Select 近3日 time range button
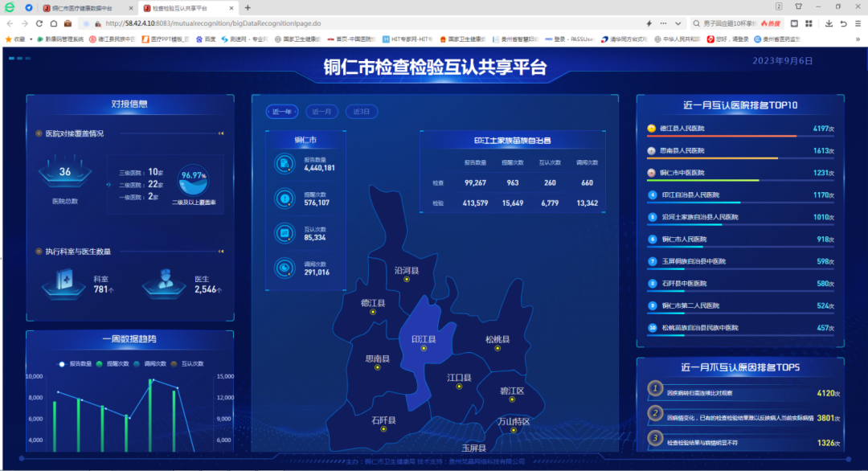This screenshot has height=471, width=868. pos(362,112)
